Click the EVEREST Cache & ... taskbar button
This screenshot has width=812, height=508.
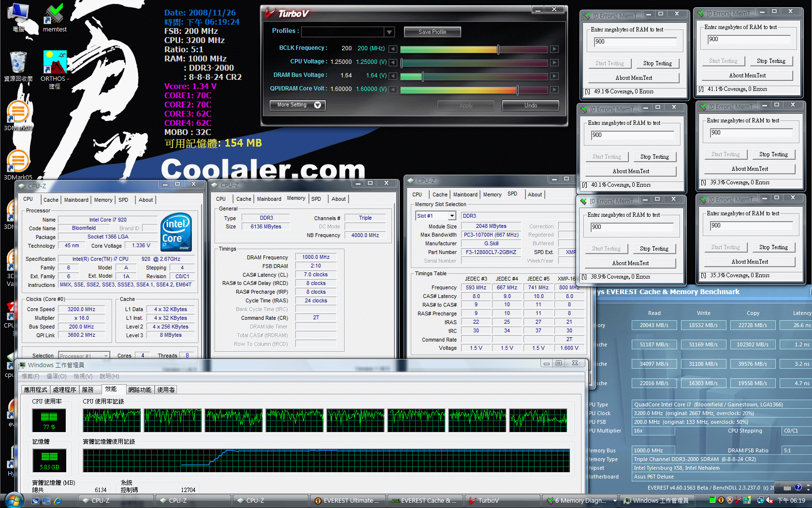pyautogui.click(x=425, y=501)
